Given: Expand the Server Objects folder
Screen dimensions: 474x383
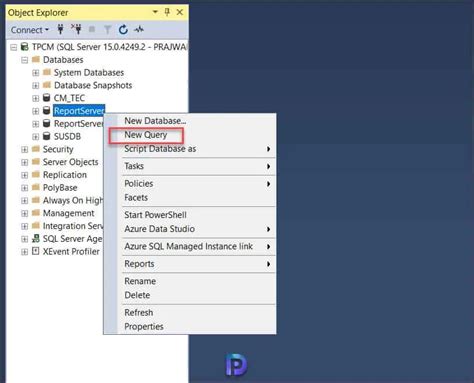Looking at the screenshot, I should (25, 162).
